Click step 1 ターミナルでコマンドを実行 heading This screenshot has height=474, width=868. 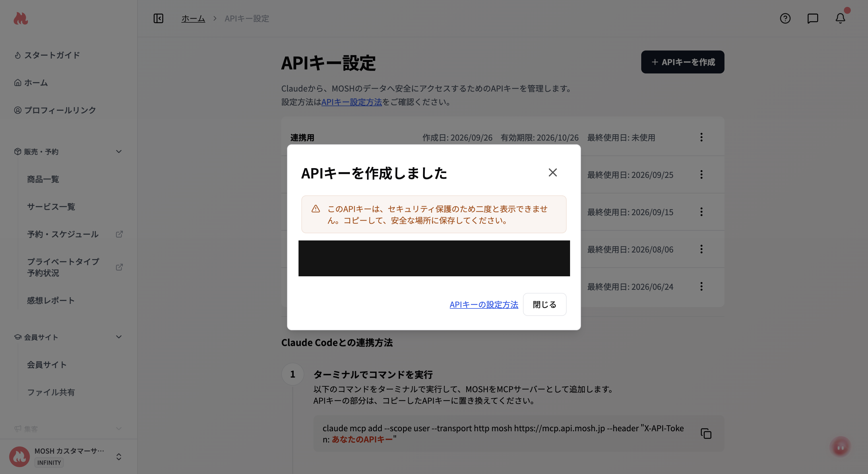click(373, 375)
